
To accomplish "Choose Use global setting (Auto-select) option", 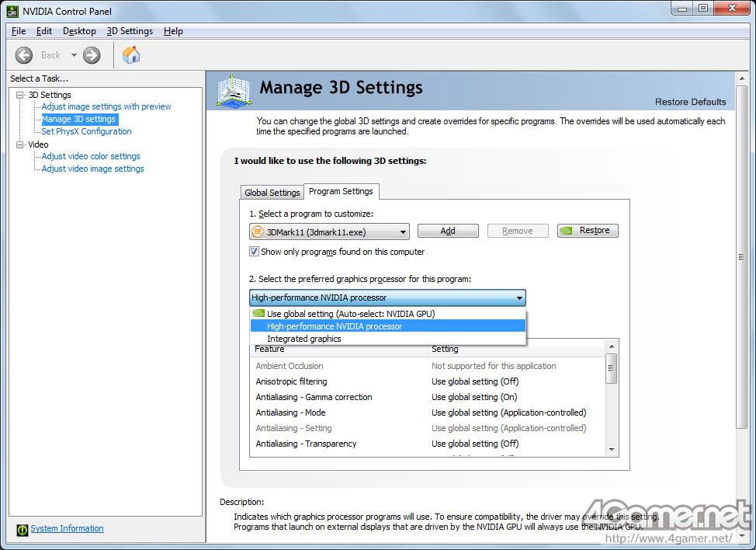I will click(387, 314).
